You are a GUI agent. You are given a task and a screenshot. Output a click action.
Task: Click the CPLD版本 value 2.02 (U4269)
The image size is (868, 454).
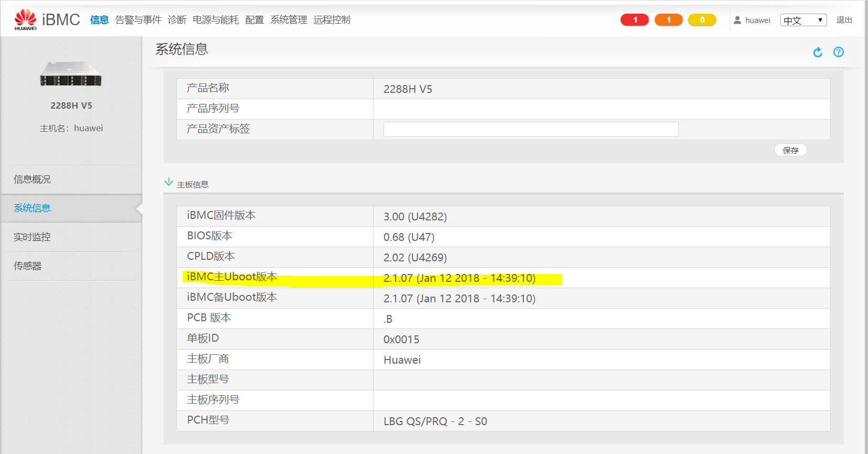415,258
